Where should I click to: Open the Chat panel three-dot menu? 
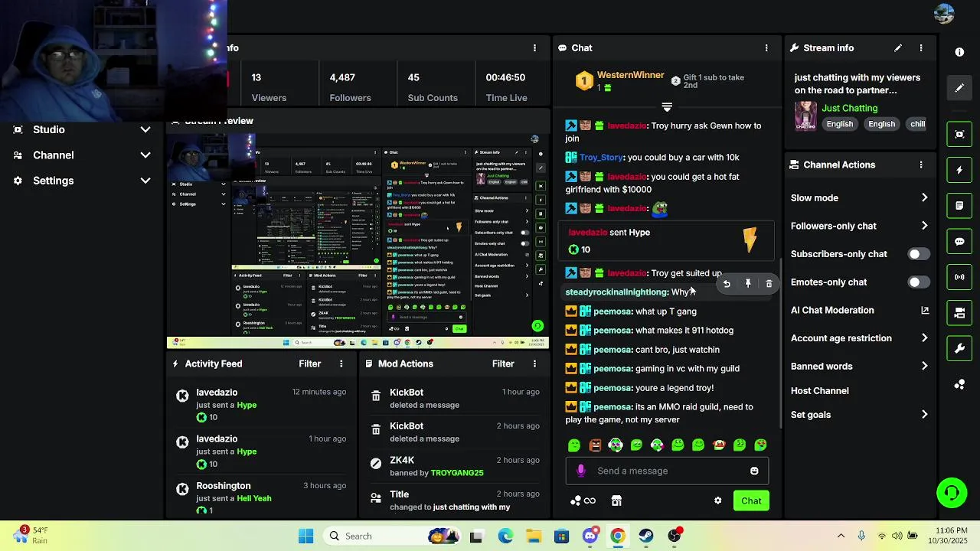click(x=766, y=47)
